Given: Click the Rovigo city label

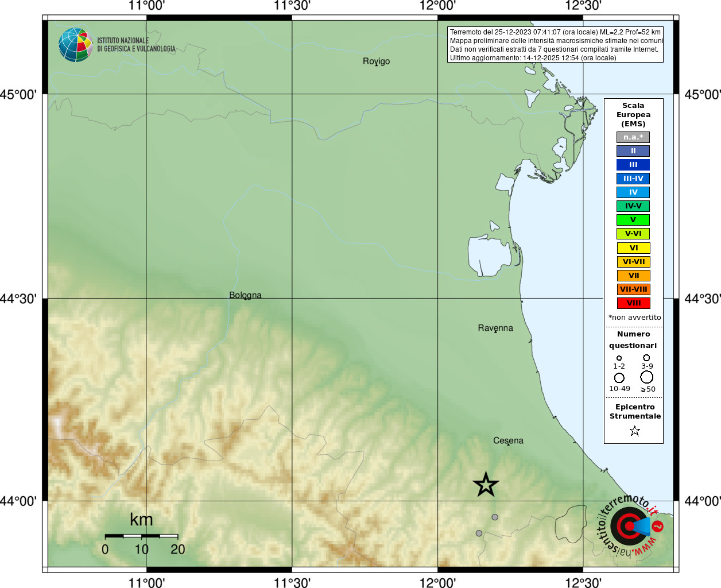Looking at the screenshot, I should click(376, 61).
